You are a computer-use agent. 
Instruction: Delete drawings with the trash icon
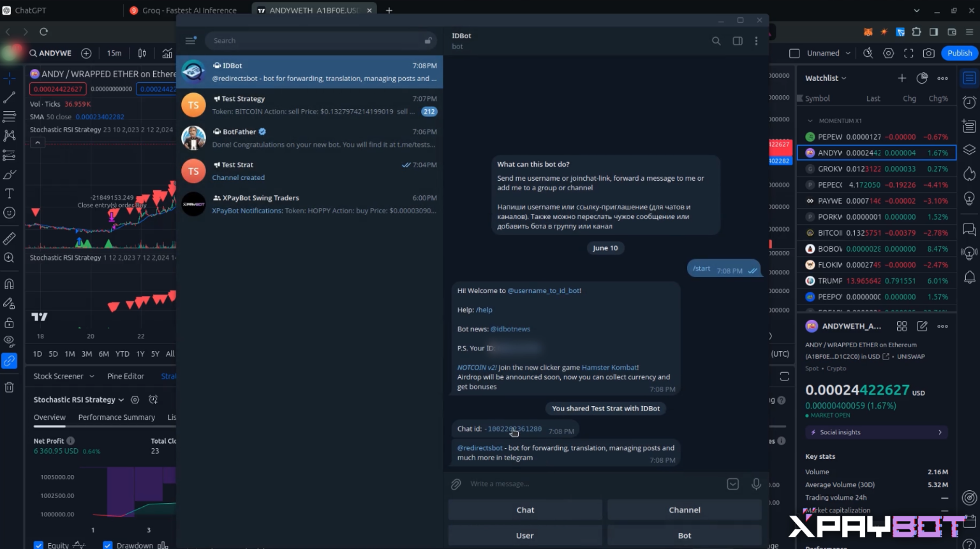coord(9,387)
